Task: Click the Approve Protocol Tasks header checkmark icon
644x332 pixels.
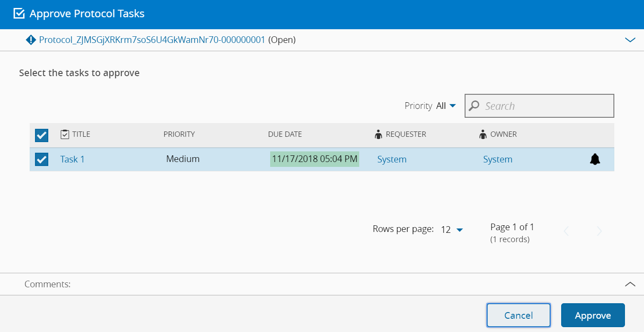Action: (x=19, y=14)
